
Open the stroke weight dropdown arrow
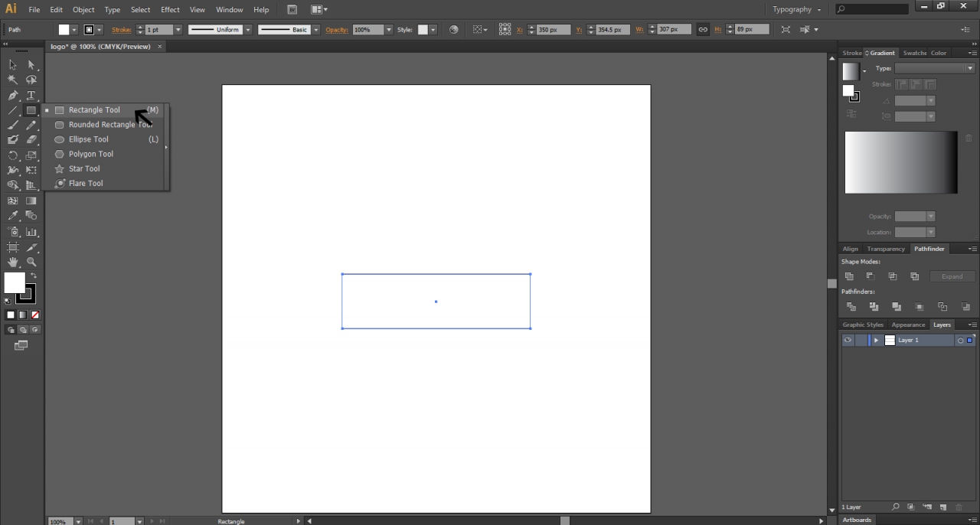(x=178, y=30)
